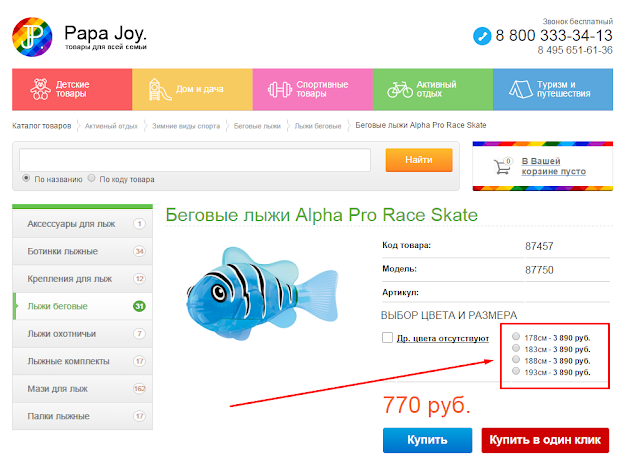Viewport: 640px width, 473px height.
Task: Click the blue fish product image
Action: pos(262,293)
